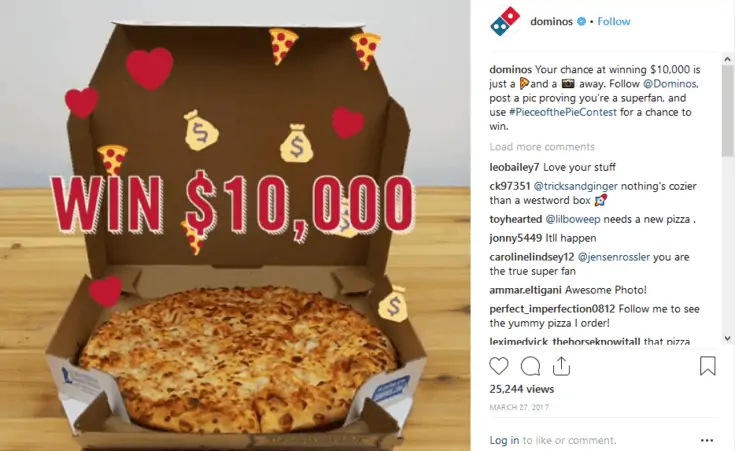Click the comments scrollbar thumb
The height and width of the screenshot is (451, 735).
pos(727,111)
